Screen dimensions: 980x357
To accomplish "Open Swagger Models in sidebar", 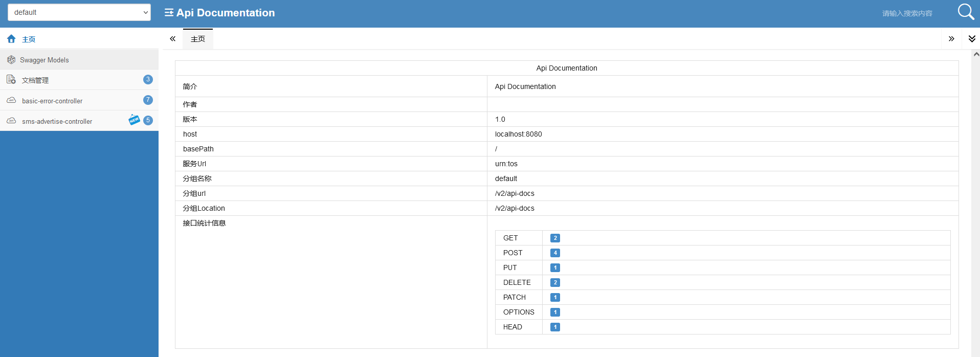I will tap(79, 60).
